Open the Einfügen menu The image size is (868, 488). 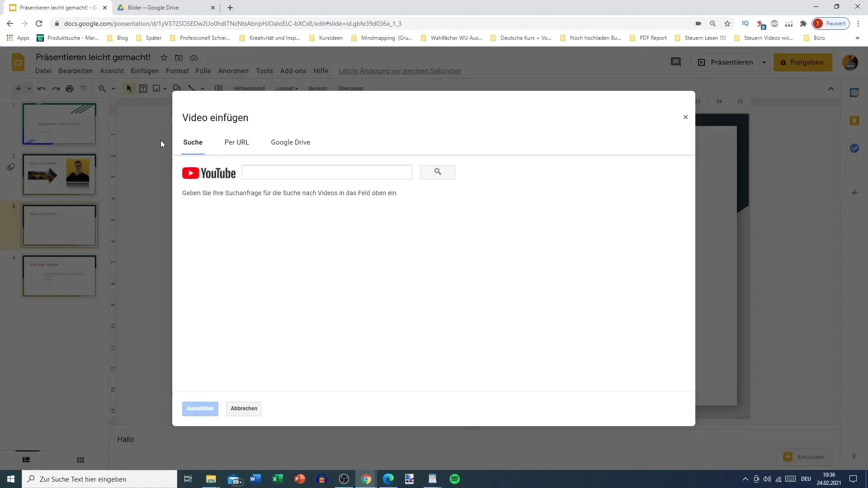tap(145, 71)
